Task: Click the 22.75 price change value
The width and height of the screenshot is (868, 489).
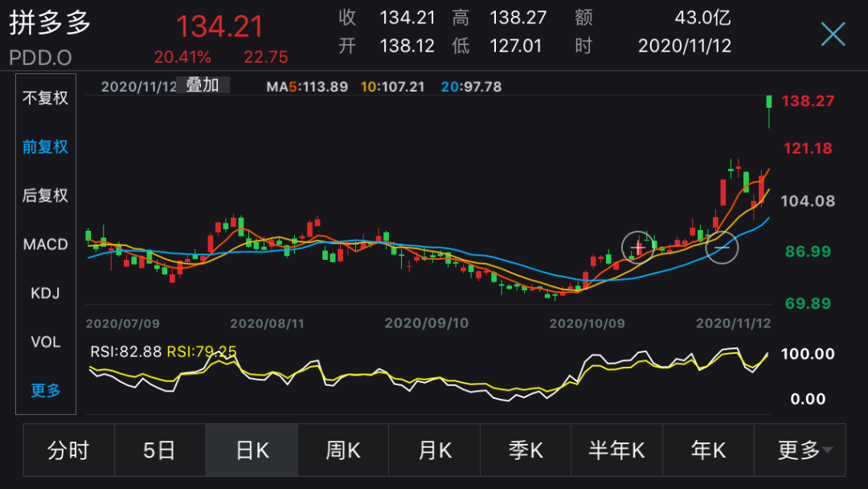Action: [266, 57]
